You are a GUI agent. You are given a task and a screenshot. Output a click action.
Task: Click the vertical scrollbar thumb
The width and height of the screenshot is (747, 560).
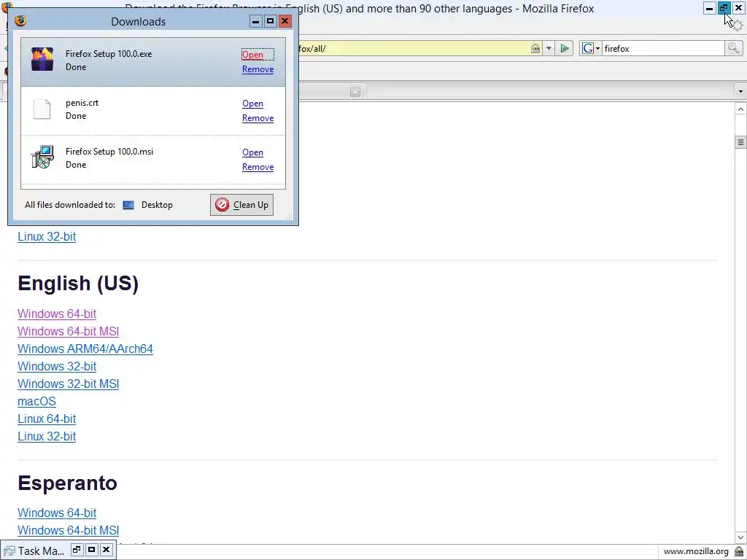[740, 142]
